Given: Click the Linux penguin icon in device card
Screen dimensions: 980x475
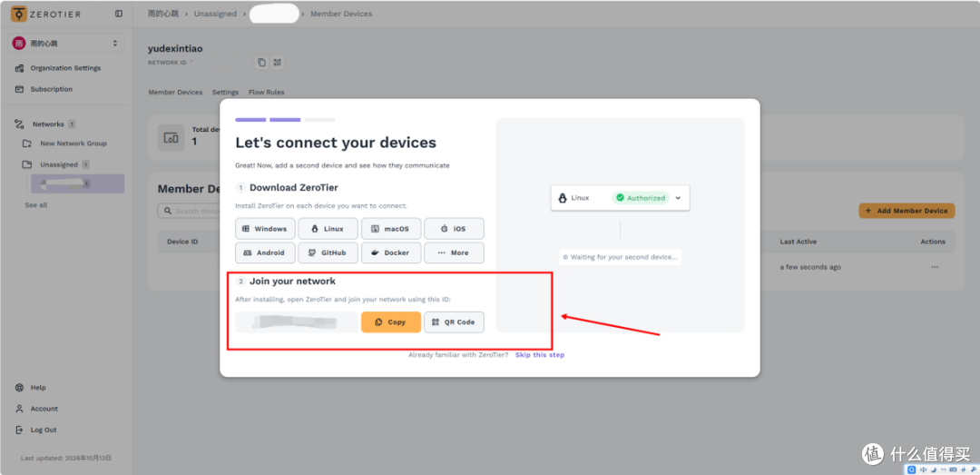Looking at the screenshot, I should click(562, 198).
